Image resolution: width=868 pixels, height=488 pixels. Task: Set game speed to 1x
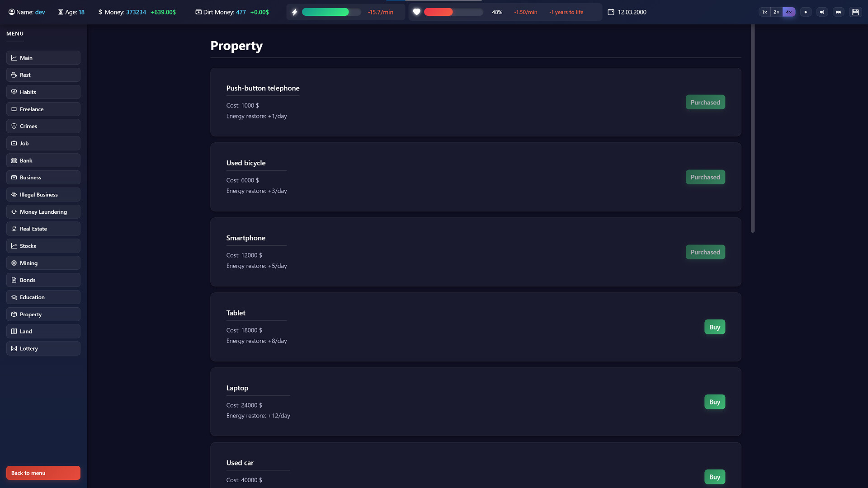(764, 12)
